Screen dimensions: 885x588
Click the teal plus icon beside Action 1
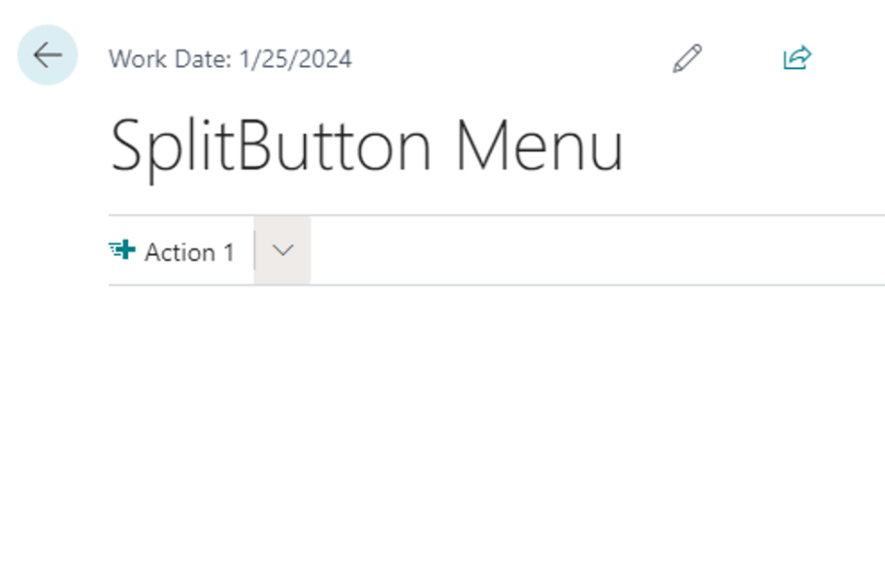(122, 250)
